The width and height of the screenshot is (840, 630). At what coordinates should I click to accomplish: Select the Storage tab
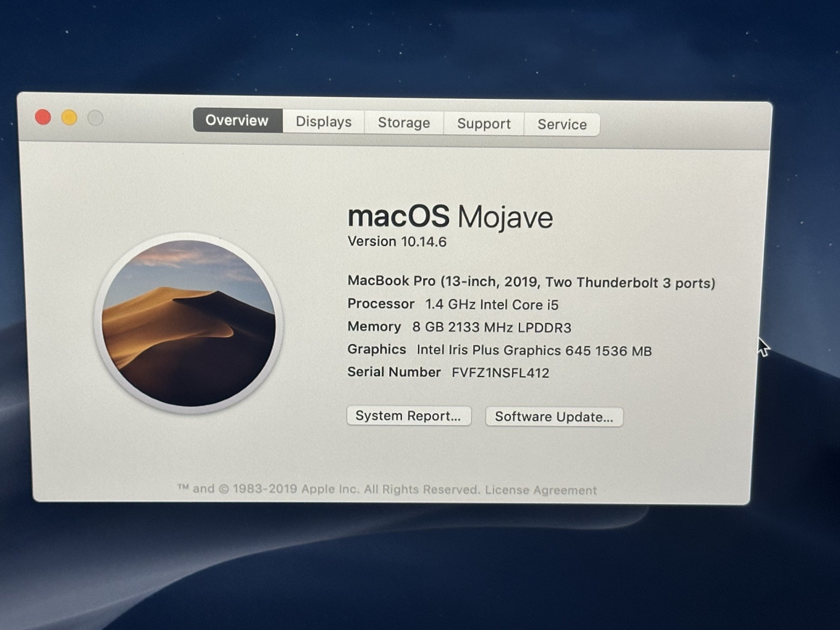[404, 123]
